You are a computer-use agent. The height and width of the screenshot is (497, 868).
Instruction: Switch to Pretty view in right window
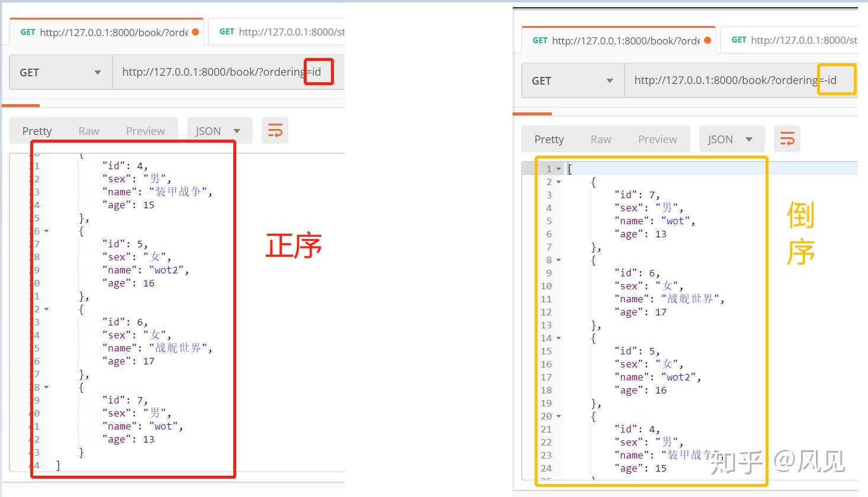click(549, 139)
